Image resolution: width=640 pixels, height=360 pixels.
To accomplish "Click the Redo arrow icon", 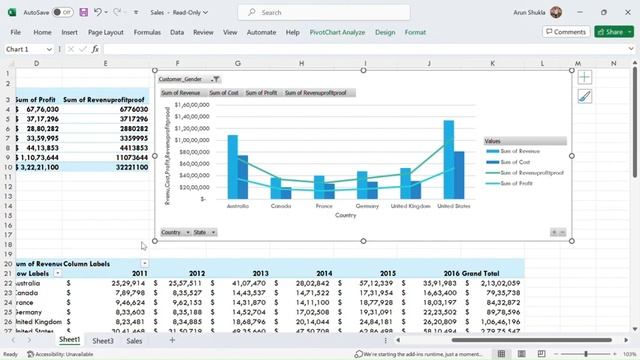I will tap(117, 12).
